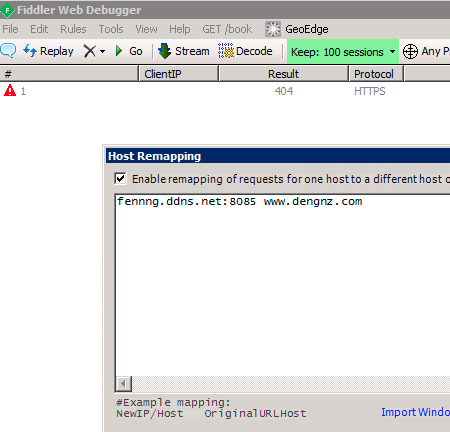The image size is (450, 432).
Task: Click the green Go play icon
Action: click(119, 51)
